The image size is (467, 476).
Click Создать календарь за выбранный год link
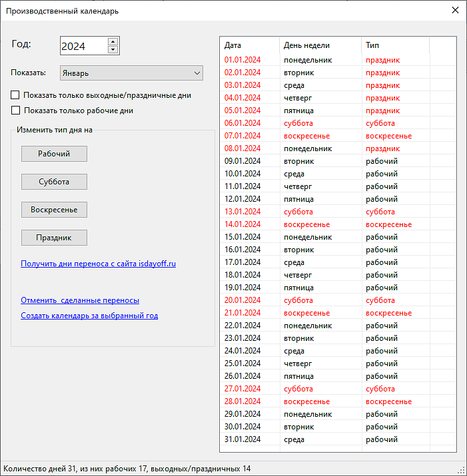pyautogui.click(x=89, y=316)
